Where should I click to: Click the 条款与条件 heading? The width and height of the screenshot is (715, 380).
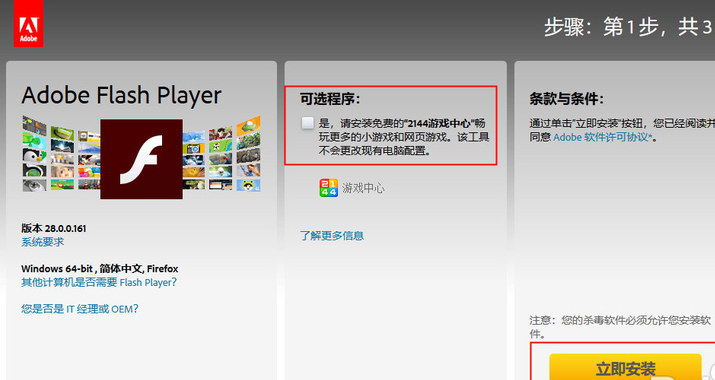coord(567,99)
